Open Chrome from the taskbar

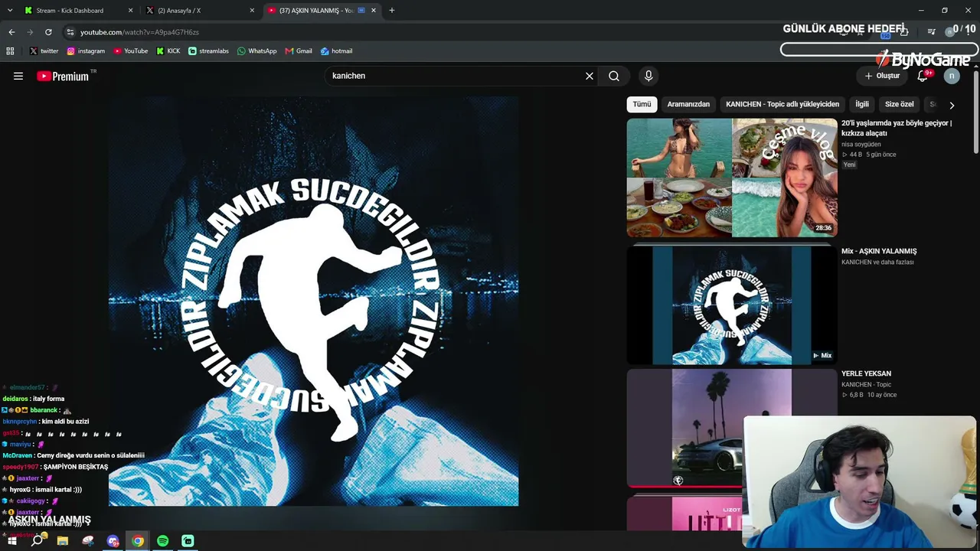[x=138, y=541]
